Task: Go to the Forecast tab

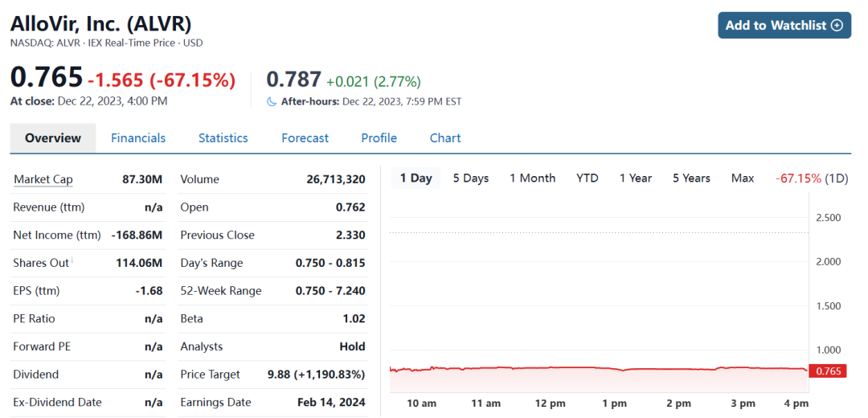Action: [305, 138]
